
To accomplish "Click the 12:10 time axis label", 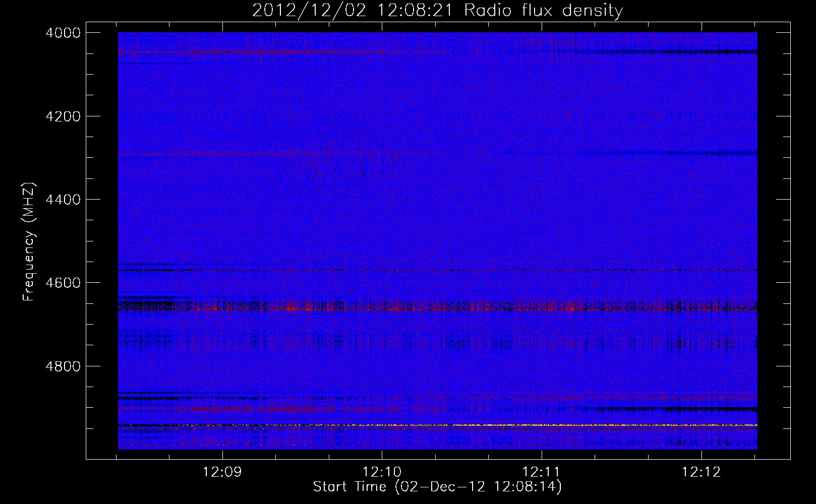I will click(382, 472).
